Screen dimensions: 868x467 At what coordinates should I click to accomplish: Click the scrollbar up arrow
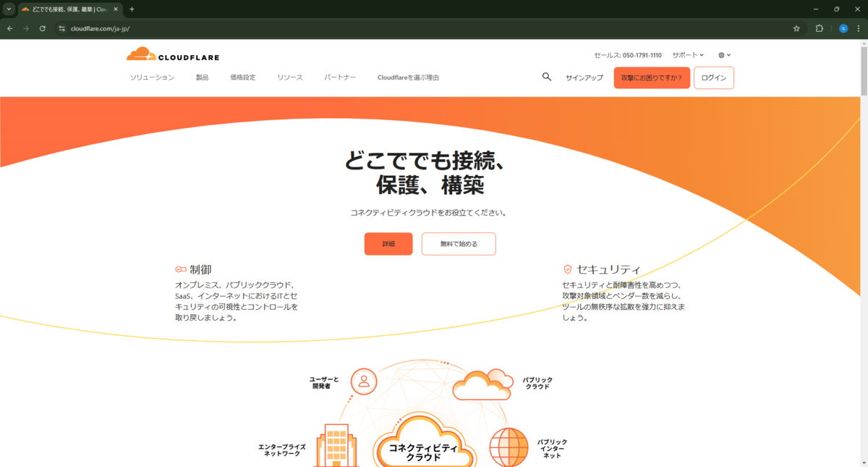click(864, 43)
